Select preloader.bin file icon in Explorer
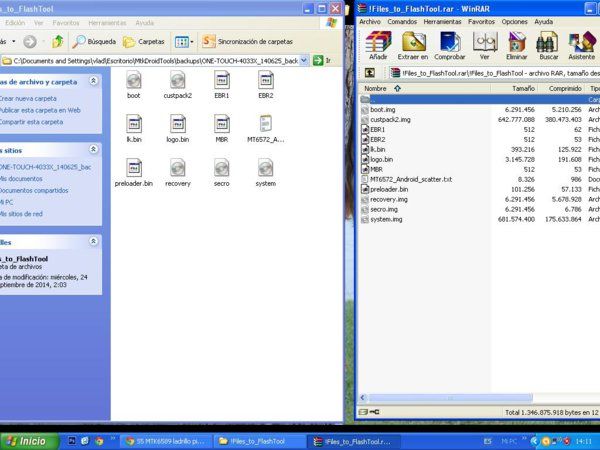The height and width of the screenshot is (450, 600). 134,173
